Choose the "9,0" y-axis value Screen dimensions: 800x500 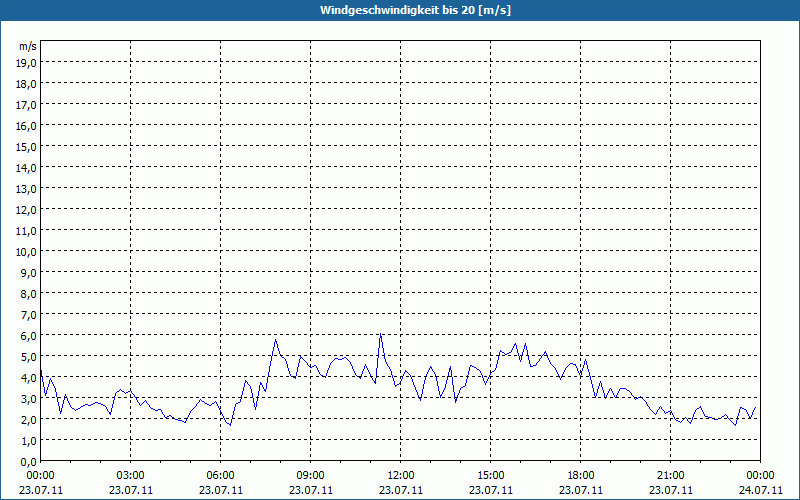tap(28, 273)
